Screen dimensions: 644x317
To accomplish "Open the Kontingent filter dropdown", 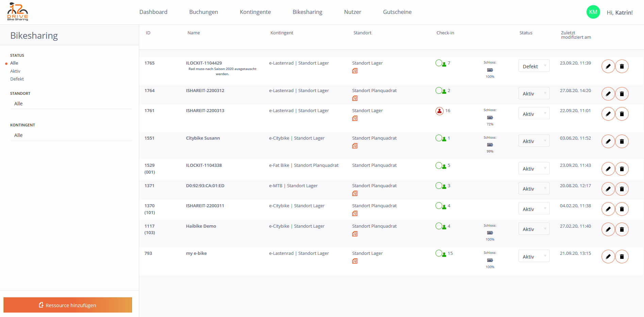I will (x=71, y=135).
